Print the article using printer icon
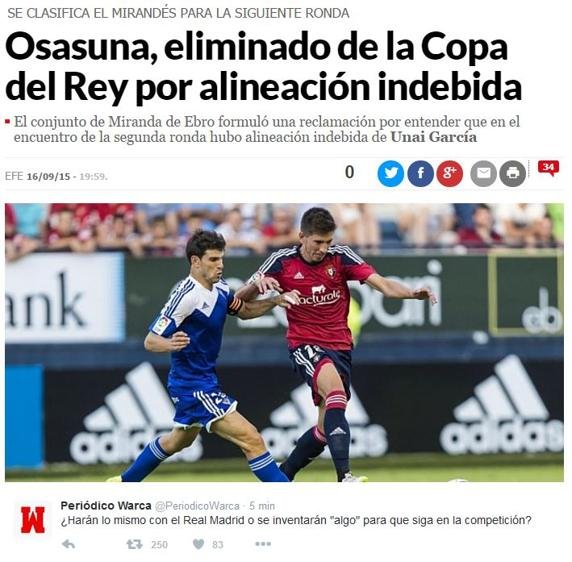The image size is (572, 562). coord(513,174)
